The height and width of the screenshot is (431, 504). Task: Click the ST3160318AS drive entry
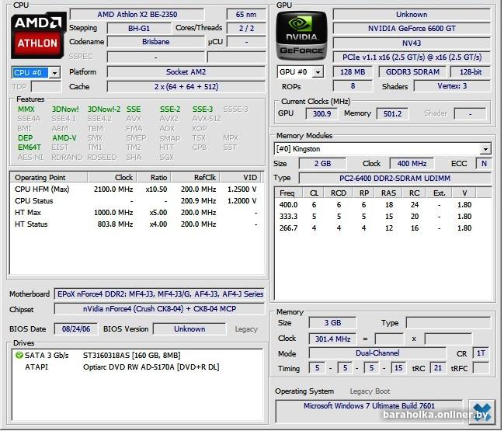[132, 356]
